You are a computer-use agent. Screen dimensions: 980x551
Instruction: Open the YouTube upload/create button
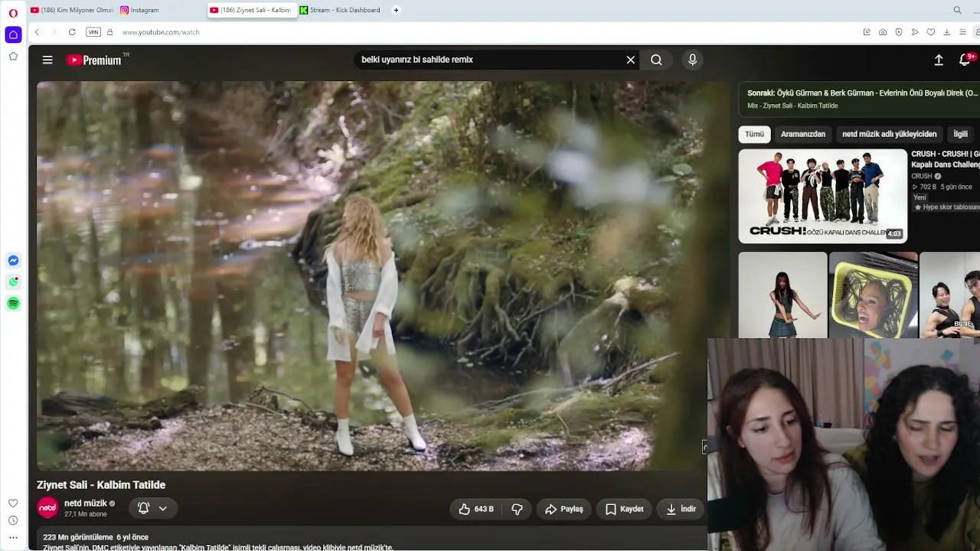(939, 60)
